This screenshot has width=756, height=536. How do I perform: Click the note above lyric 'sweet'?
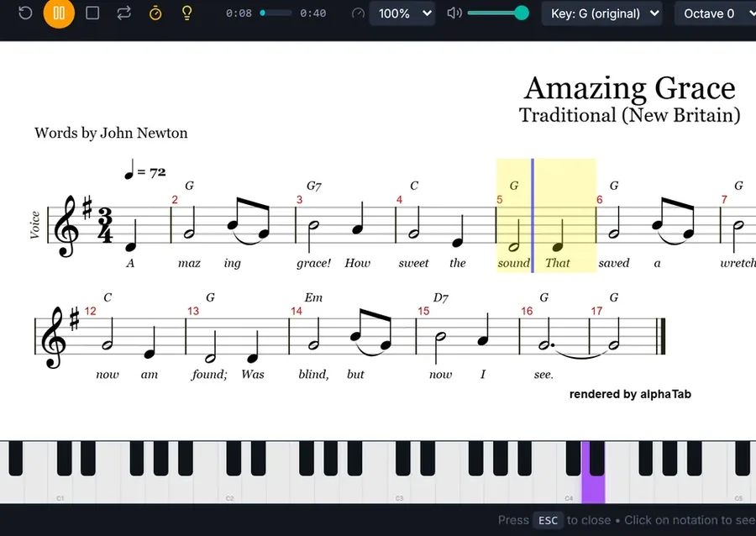(413, 234)
